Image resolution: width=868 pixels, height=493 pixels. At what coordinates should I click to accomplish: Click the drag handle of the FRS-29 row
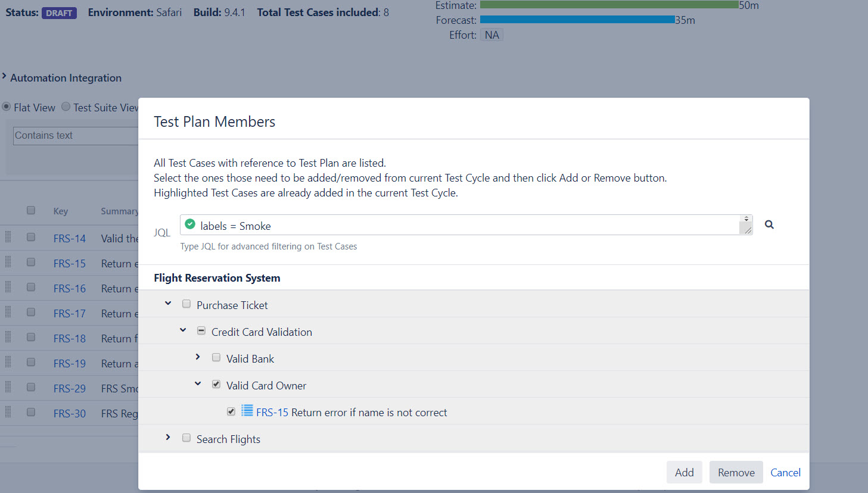click(8, 387)
